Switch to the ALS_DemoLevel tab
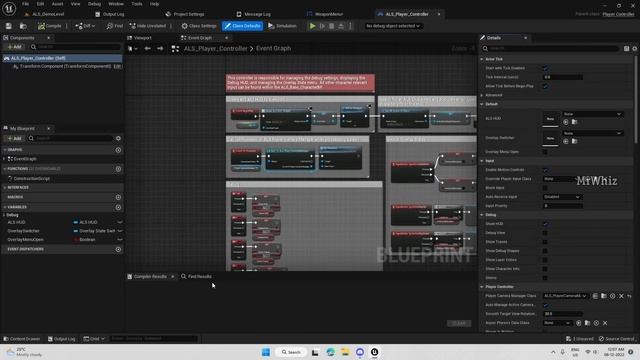This screenshot has width=640, height=360. [44, 14]
